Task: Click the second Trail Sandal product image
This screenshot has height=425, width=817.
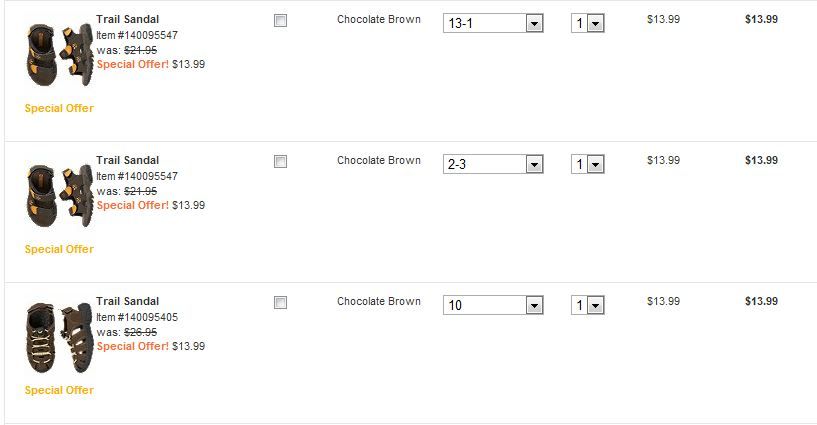Action: (59, 196)
